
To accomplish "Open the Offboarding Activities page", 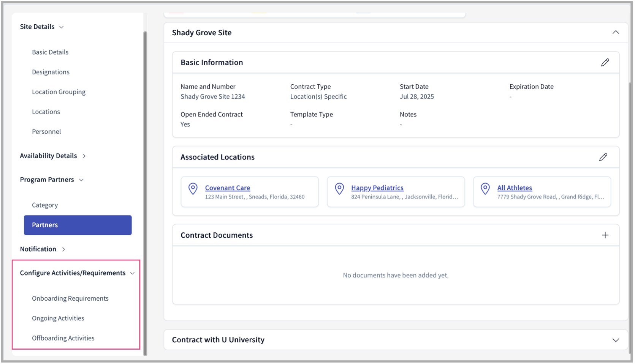I will (x=63, y=338).
